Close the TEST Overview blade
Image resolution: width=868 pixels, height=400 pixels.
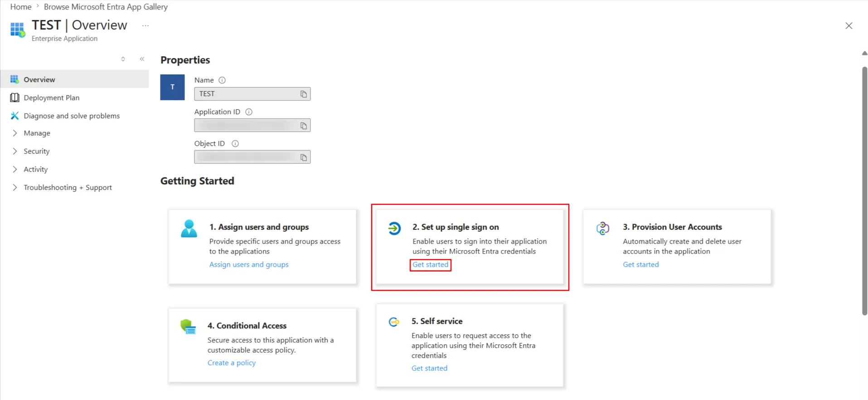[x=849, y=26]
